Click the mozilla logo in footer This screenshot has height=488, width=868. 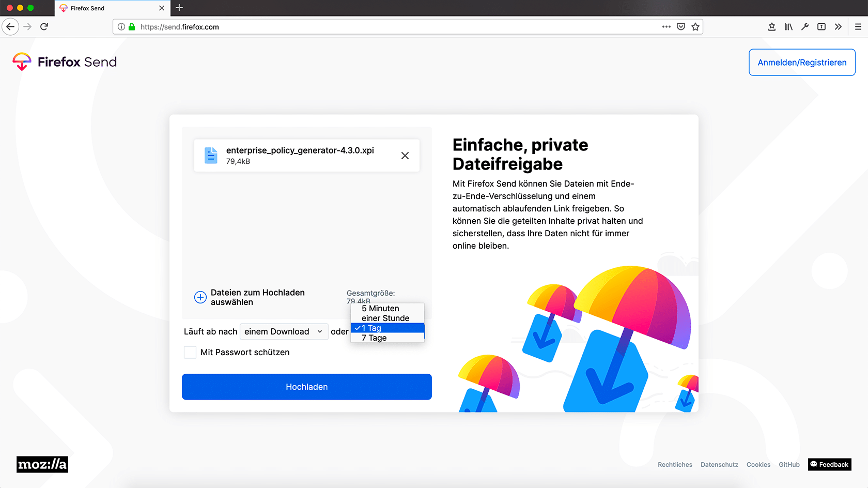pos(42,464)
